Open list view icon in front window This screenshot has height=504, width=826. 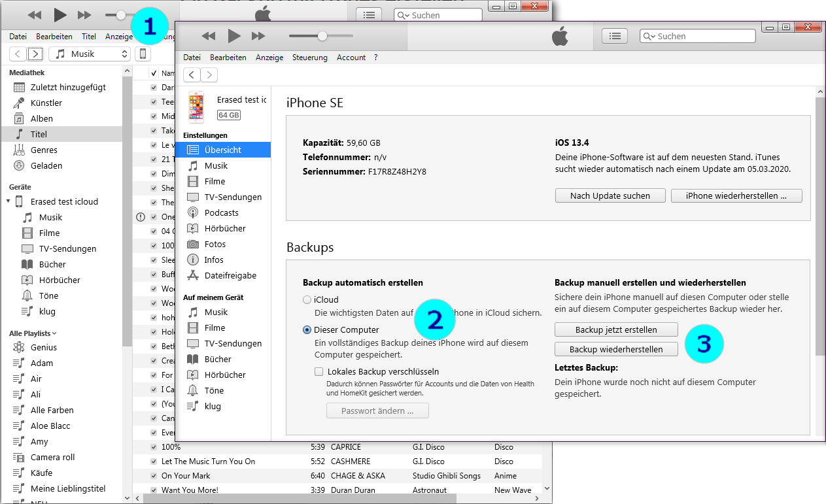[615, 37]
